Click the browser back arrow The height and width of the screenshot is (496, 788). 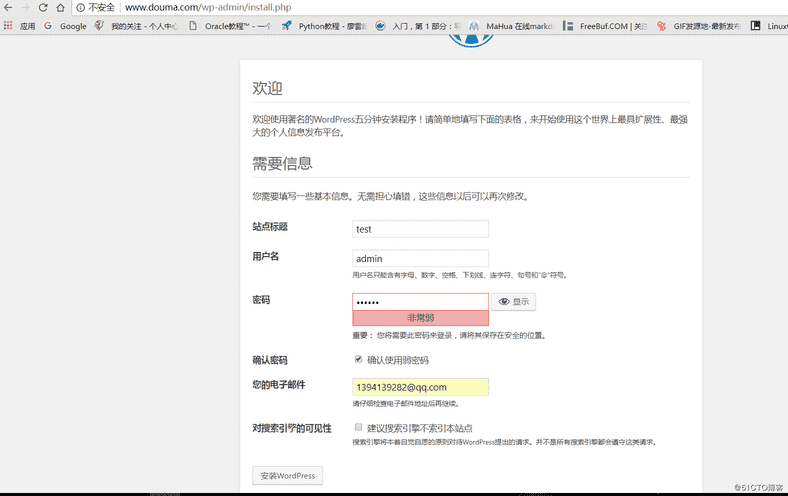(x=8, y=8)
